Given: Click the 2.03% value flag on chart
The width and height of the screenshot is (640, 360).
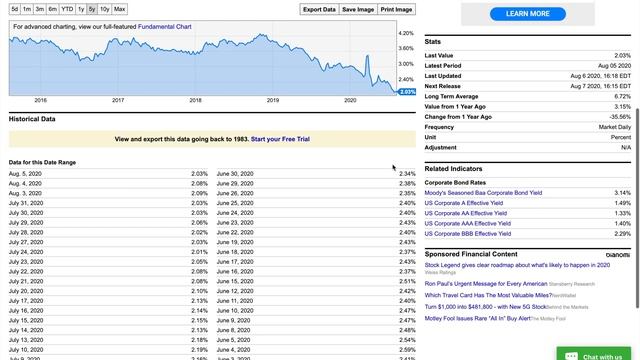Looking at the screenshot, I should tap(407, 92).
